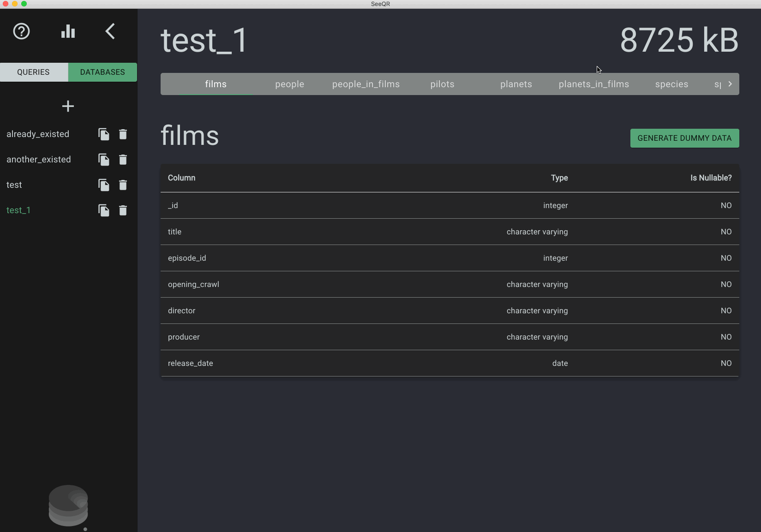This screenshot has height=532, width=761.
Task: Select the pilots table tab
Action: tap(442, 84)
